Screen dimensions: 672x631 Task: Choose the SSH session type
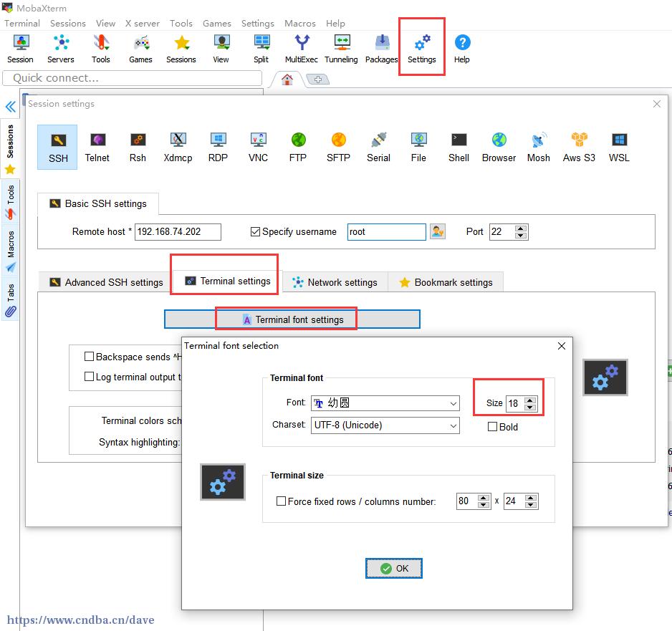click(x=57, y=148)
